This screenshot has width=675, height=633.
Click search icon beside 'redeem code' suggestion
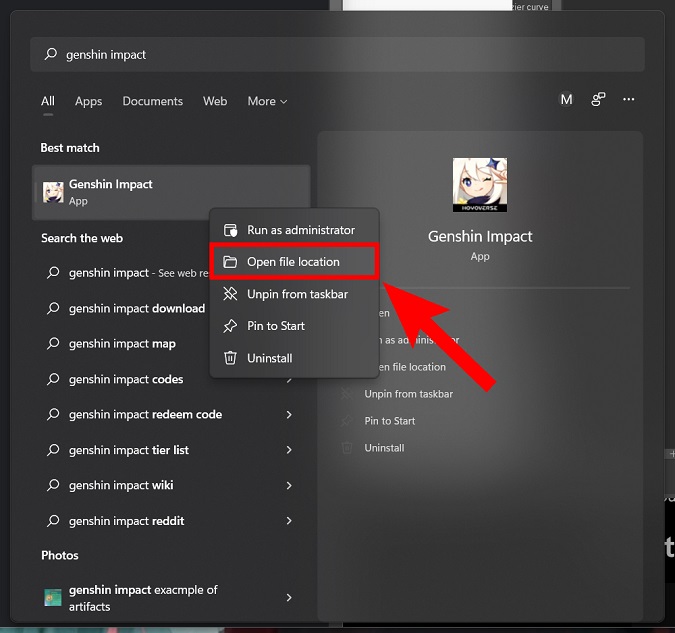53,414
